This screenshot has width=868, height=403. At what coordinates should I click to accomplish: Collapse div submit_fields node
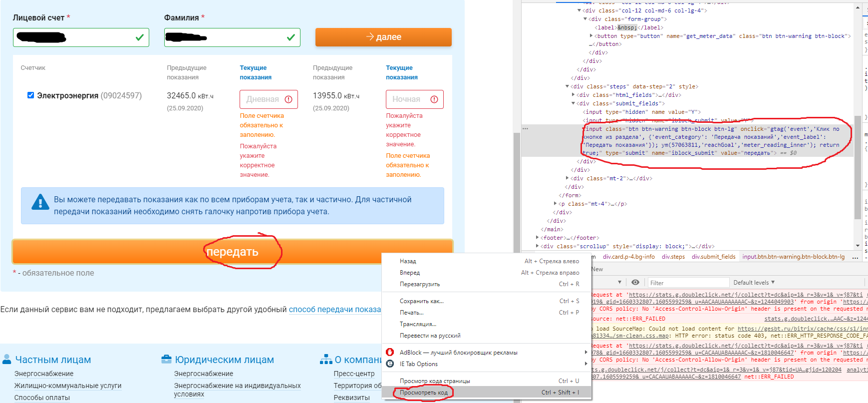coord(573,103)
